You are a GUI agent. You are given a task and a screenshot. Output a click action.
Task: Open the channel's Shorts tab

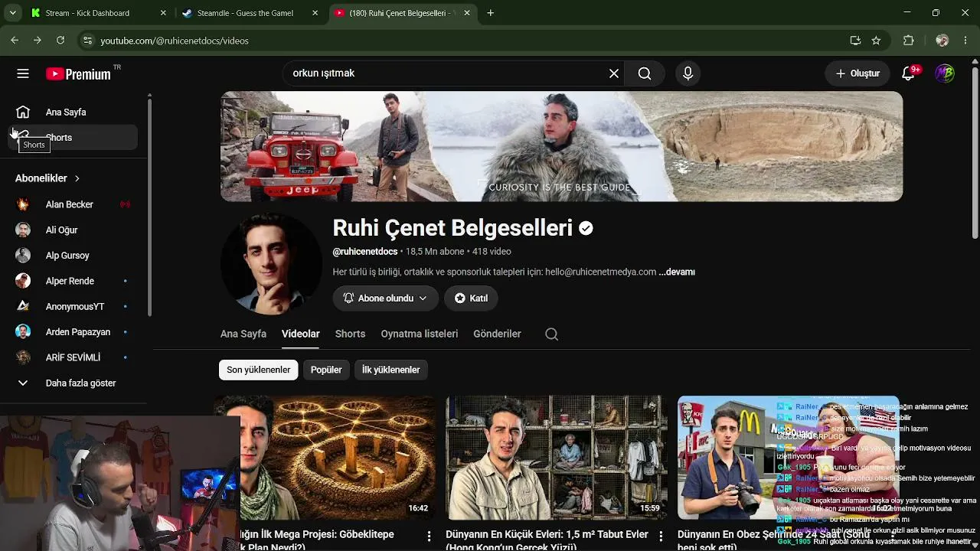(x=350, y=334)
